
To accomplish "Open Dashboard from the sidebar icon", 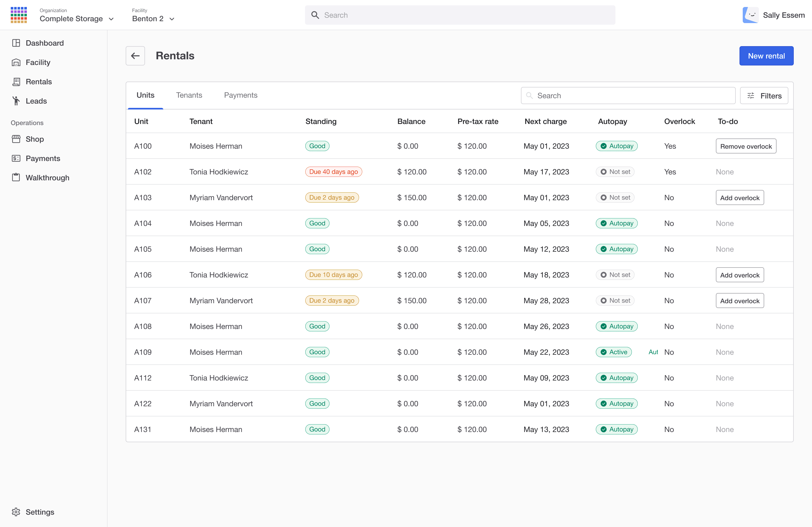I will pyautogui.click(x=16, y=43).
